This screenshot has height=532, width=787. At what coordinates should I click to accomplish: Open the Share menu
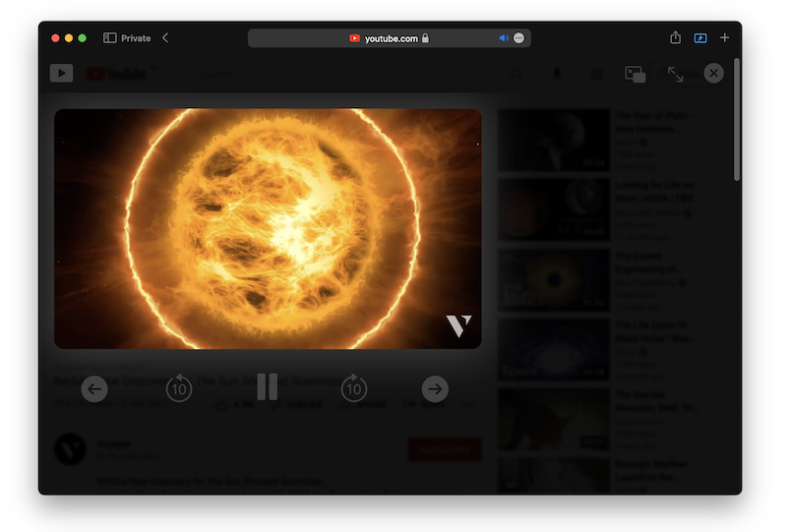[x=676, y=37]
